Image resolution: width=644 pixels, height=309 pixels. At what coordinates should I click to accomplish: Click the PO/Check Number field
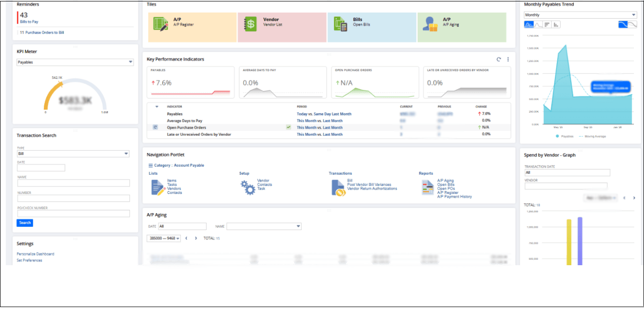pyautogui.click(x=73, y=213)
